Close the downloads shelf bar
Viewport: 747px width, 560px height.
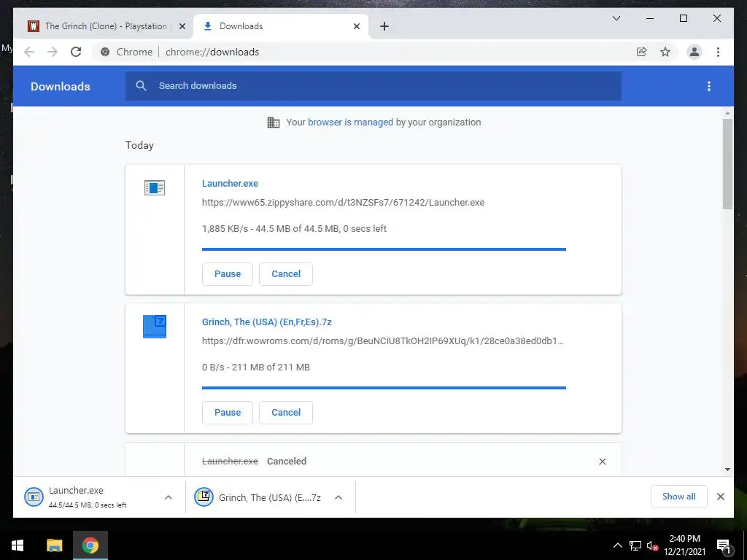pos(720,497)
